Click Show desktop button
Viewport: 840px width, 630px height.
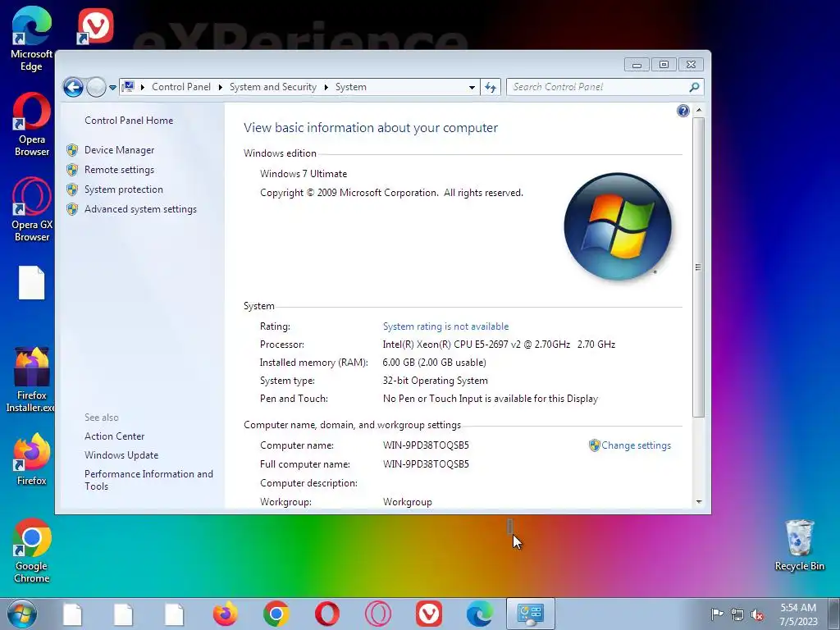pos(834,614)
